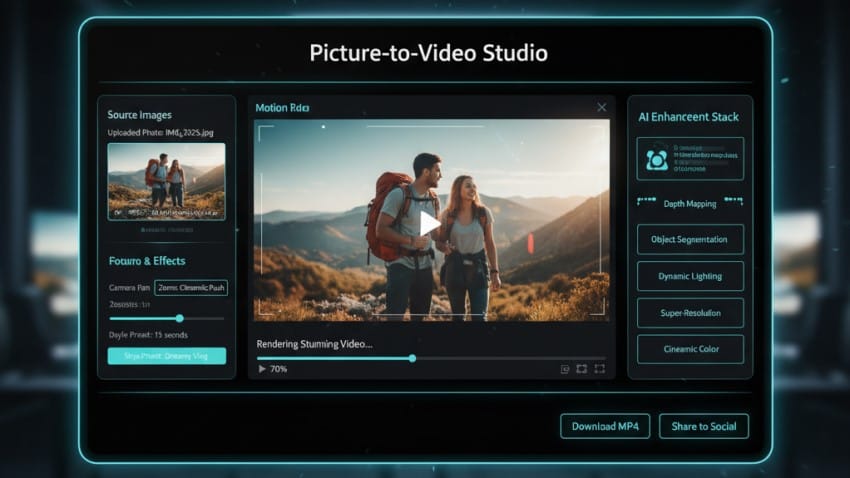This screenshot has width=850, height=478.
Task: Click the first icon left of the crop frame icon
Action: tap(565, 369)
